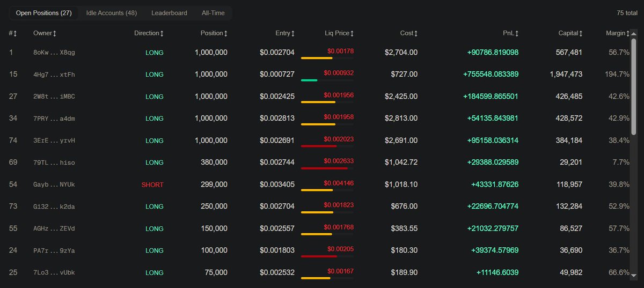This screenshot has height=288, width=644.
Task: Click the entry price $0.003405
Action: (277, 184)
